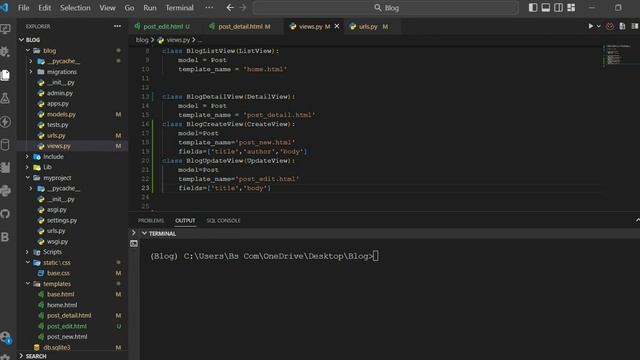Click the Go Back arrow
The width and height of the screenshot is (640, 360).
(x=230, y=8)
